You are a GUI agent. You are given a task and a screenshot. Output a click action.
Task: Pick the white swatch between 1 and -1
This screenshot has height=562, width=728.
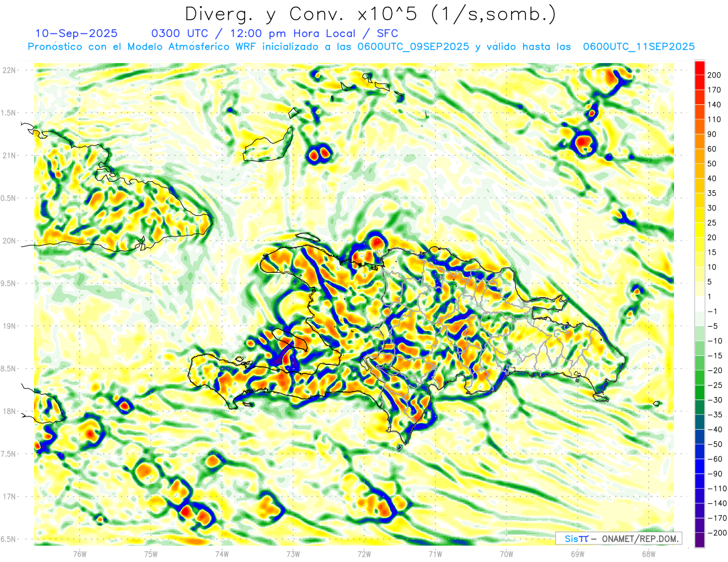coord(699,304)
